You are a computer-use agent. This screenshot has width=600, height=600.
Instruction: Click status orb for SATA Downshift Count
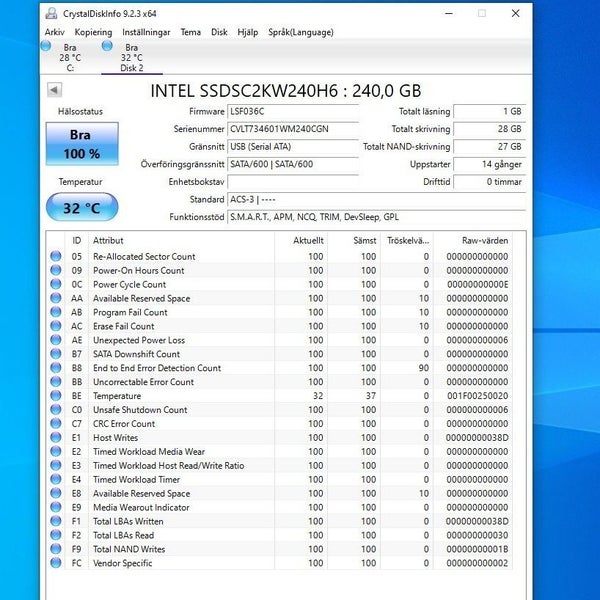pyautogui.click(x=56, y=354)
